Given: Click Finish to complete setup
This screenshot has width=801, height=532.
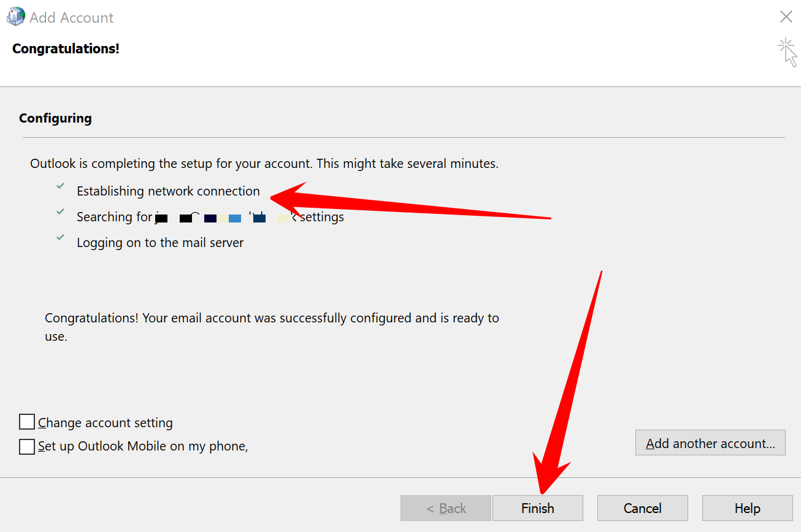Looking at the screenshot, I should [x=538, y=508].
